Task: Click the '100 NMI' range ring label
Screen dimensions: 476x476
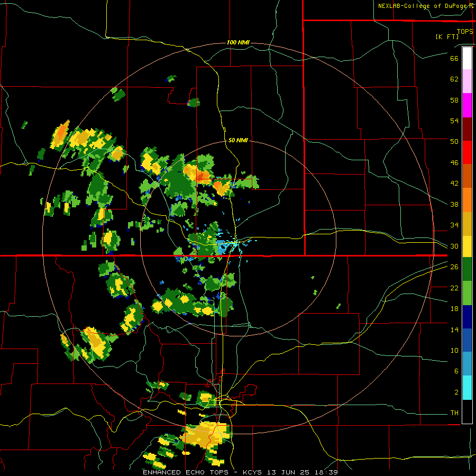Action: [x=238, y=42]
